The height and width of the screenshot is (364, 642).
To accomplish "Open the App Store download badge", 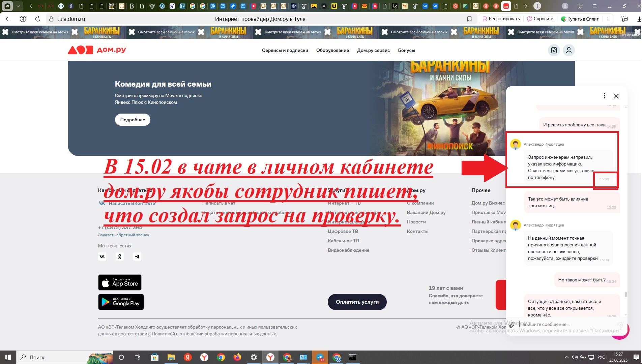I will [x=120, y=282].
